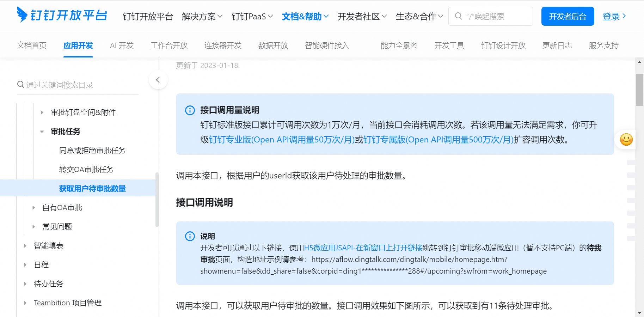This screenshot has height=317, width=644.
Task: Open the 能力全景图 tab
Action: tap(399, 45)
